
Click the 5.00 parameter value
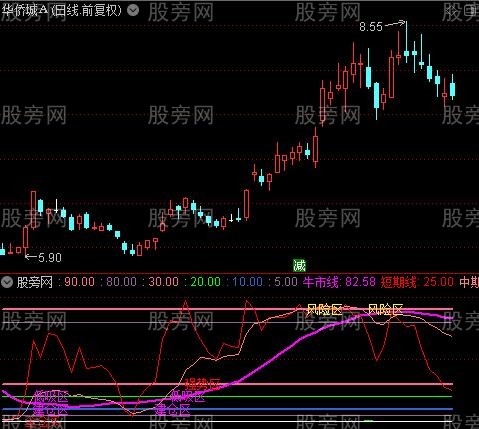click(x=286, y=282)
